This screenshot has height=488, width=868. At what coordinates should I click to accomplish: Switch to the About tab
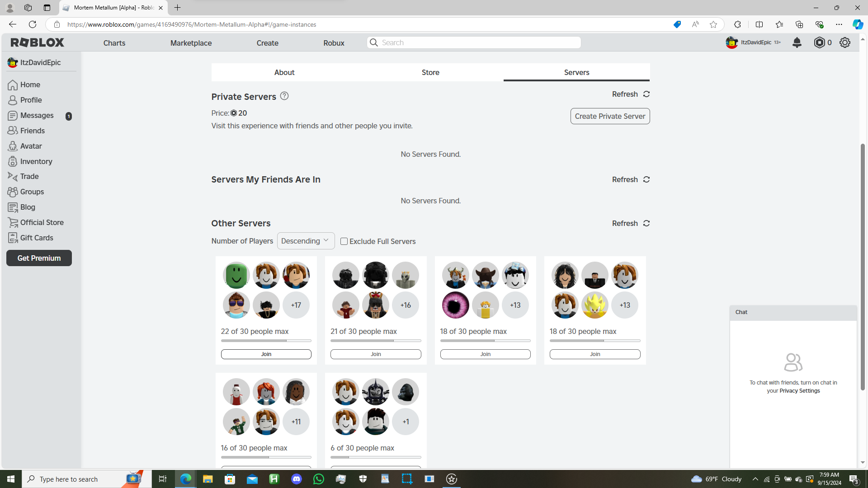click(x=284, y=72)
